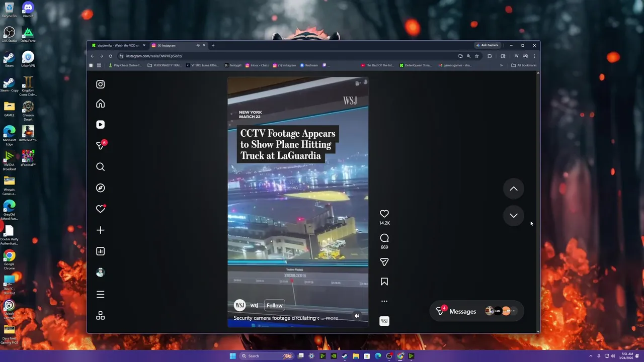Mute the Instagram tab using its audio icon
The height and width of the screenshot is (362, 644).
click(198, 45)
